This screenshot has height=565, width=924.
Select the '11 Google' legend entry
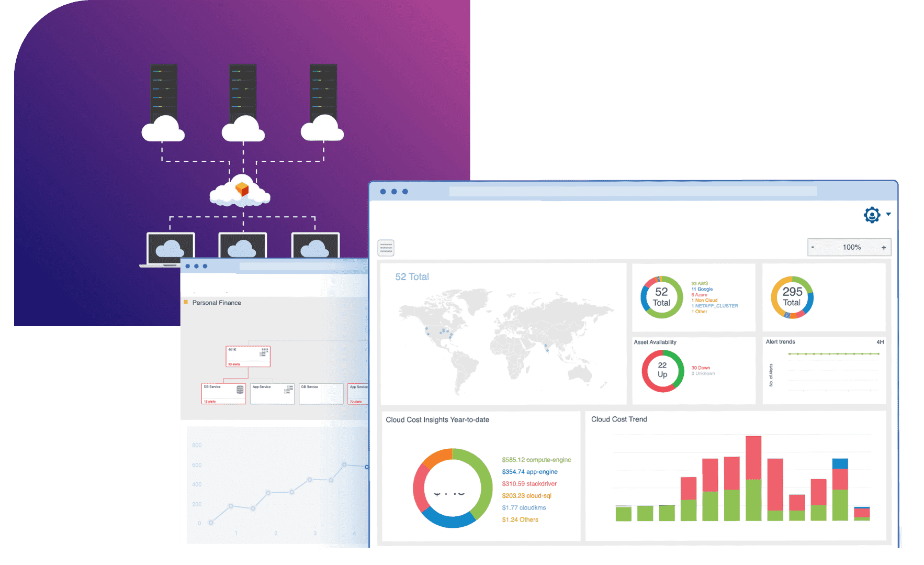pos(702,289)
